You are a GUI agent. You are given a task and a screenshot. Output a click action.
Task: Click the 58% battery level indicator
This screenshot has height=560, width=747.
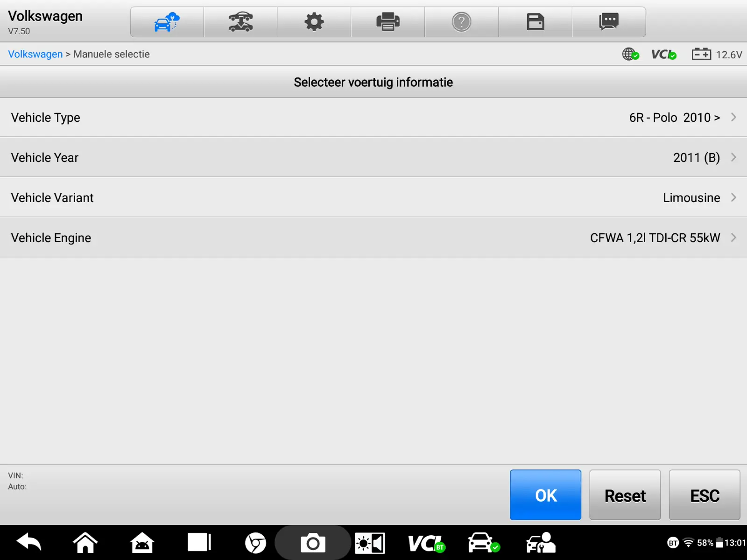[710, 543]
